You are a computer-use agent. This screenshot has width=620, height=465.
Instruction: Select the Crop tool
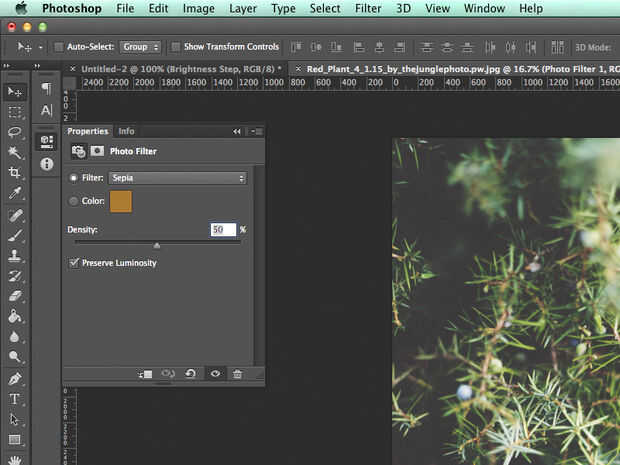click(x=15, y=172)
